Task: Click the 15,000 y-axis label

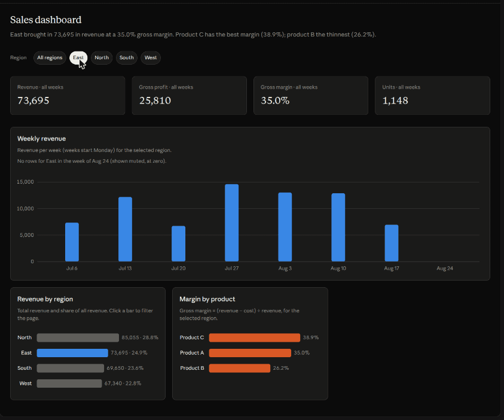Action: tap(25, 182)
